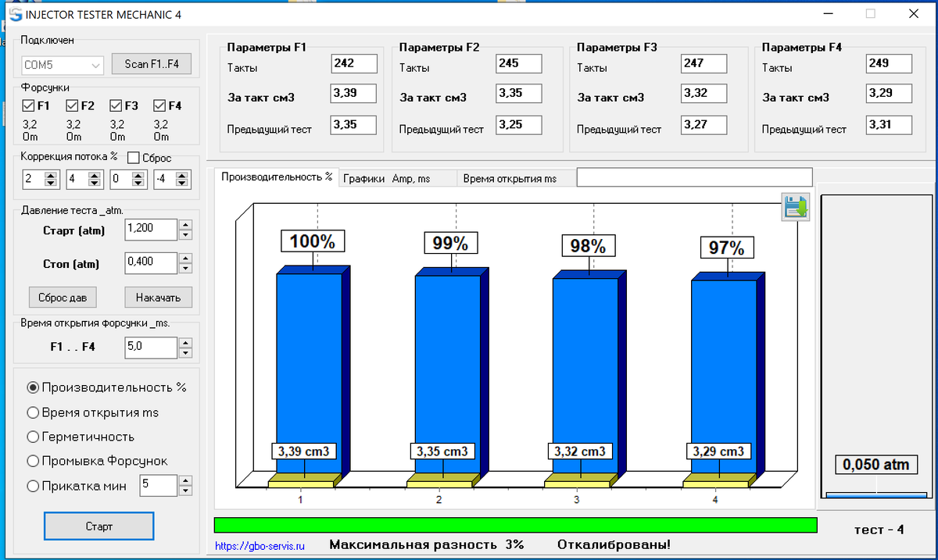
Task: Click the 99% label on chart
Action: pos(451,244)
